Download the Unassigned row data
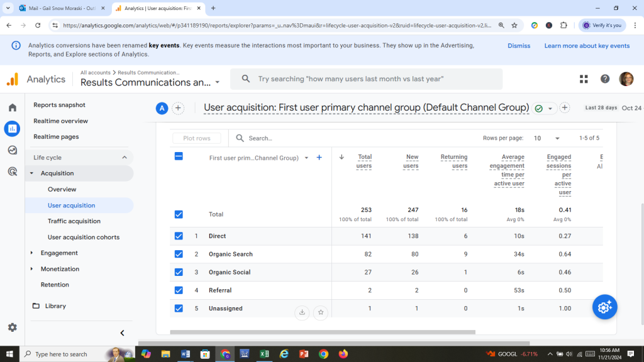 coord(302,312)
